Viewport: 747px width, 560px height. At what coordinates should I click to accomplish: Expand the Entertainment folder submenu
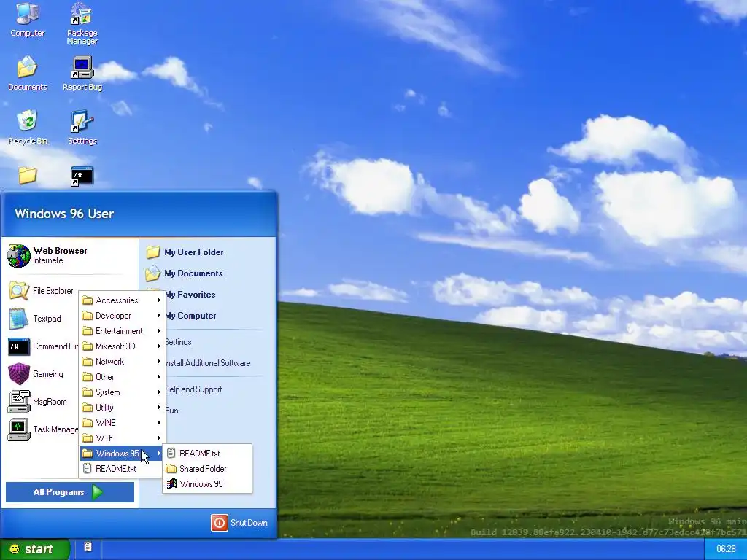coord(122,331)
